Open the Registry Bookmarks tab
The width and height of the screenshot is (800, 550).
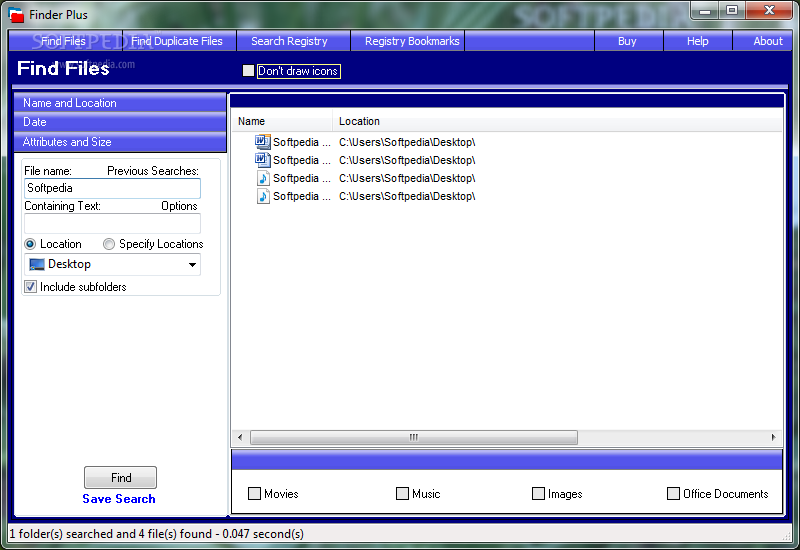click(x=407, y=41)
